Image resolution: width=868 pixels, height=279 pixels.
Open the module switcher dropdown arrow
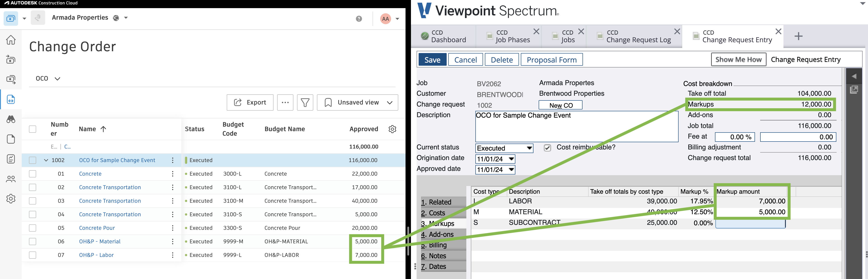24,19
